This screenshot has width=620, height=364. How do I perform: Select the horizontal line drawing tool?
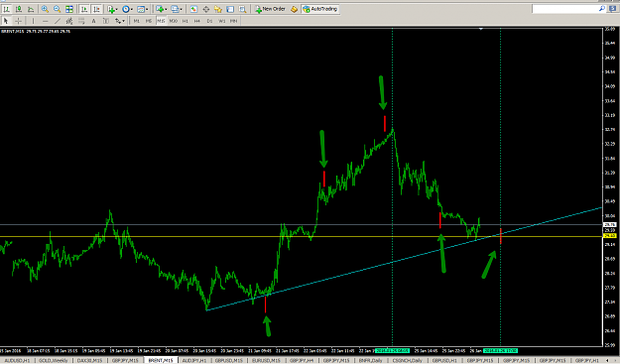45,21
